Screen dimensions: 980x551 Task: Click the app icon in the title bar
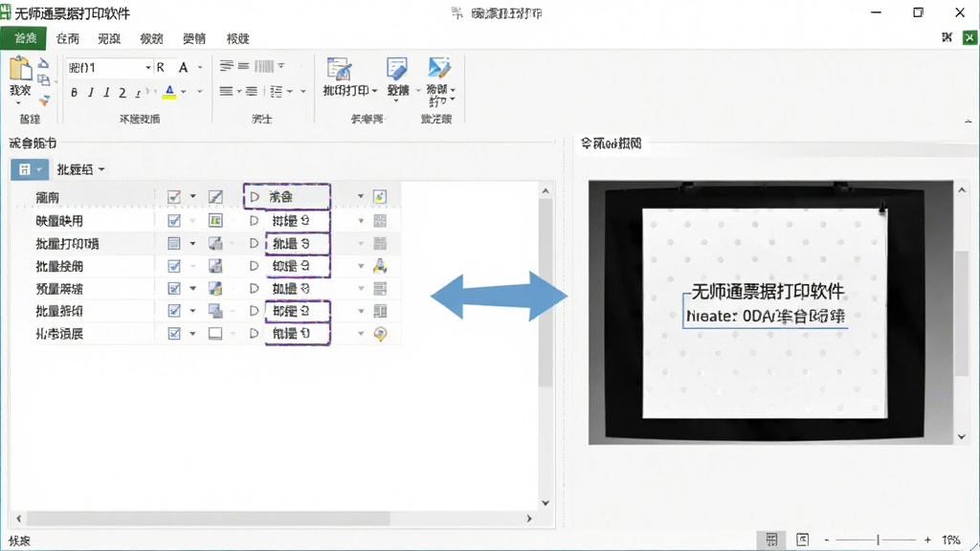pyautogui.click(x=6, y=11)
